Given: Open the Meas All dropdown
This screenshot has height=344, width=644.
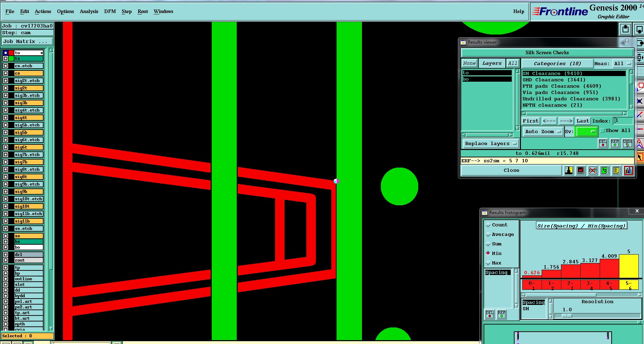Looking at the screenshot, I should click(623, 63).
